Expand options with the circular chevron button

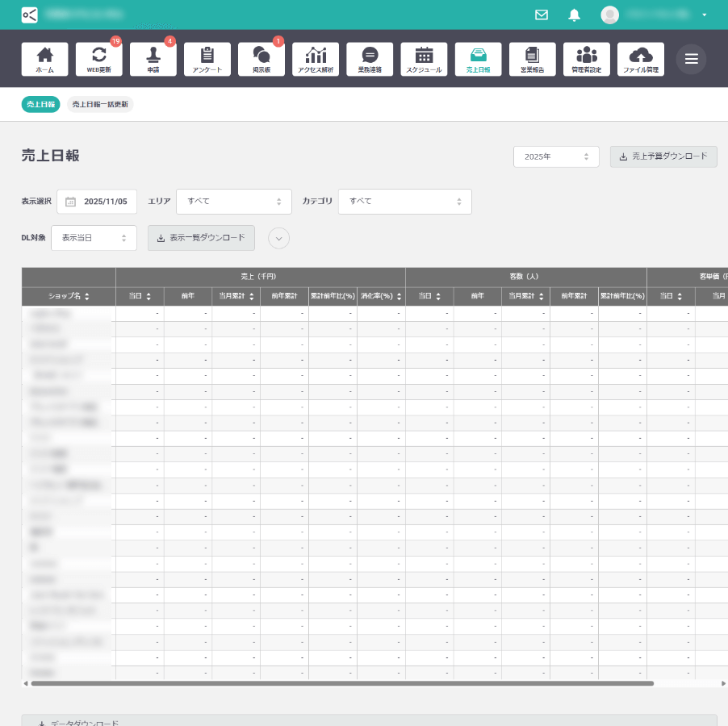[278, 238]
